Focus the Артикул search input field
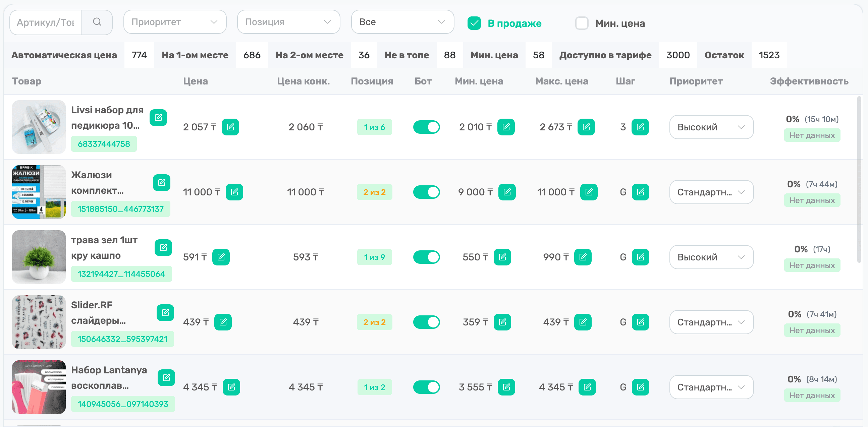Screen dimensions: 868x427 tap(46, 22)
